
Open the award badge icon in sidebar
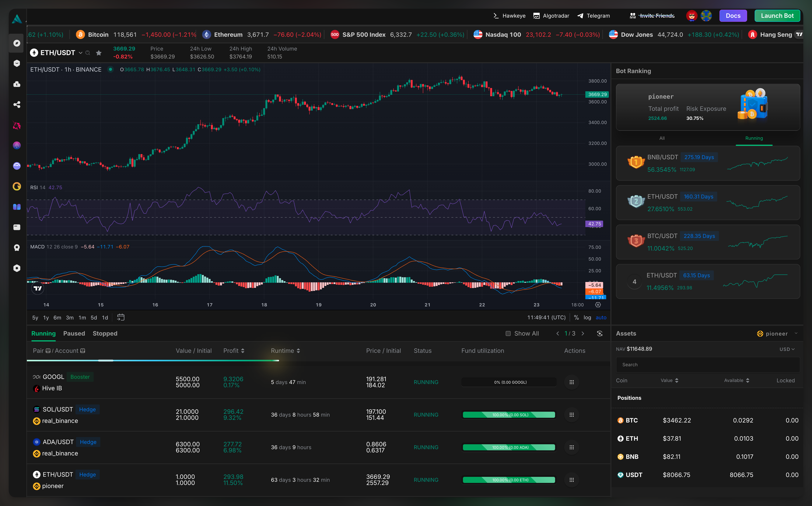point(17,248)
